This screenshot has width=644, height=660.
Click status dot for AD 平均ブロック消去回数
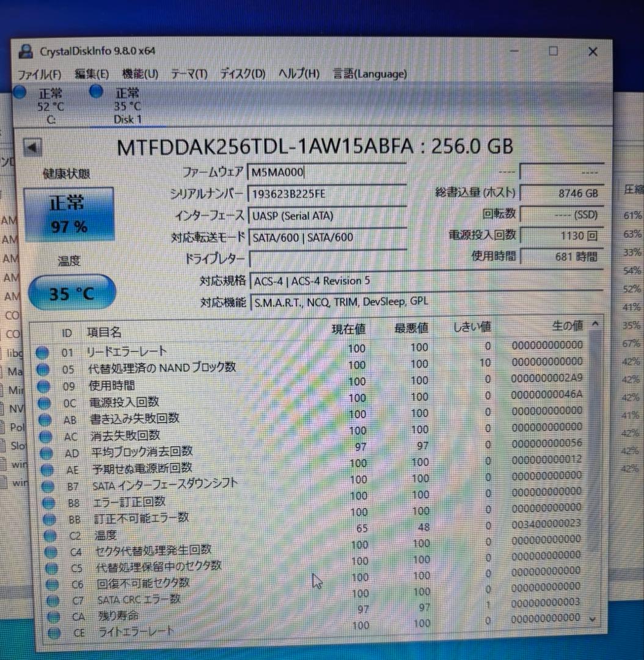coord(46,453)
